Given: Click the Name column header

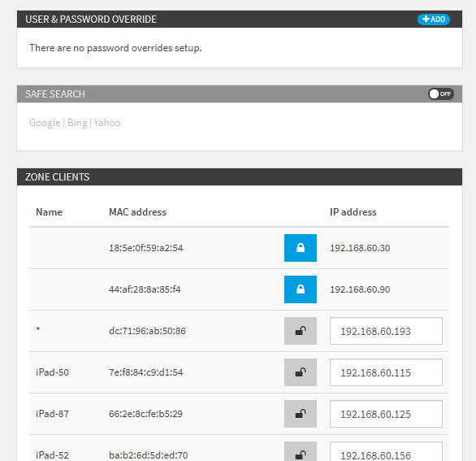Looking at the screenshot, I should tap(49, 212).
